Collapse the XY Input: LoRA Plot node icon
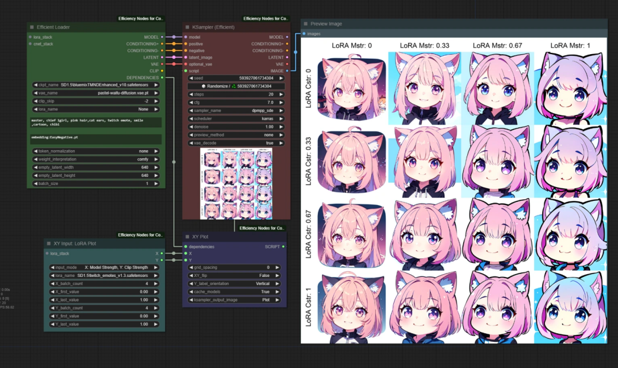This screenshot has height=368, width=618. coord(49,243)
